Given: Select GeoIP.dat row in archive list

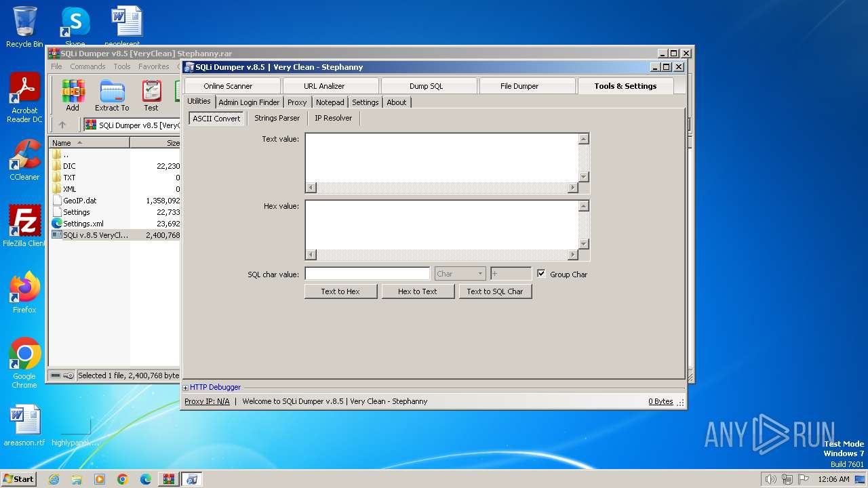Looking at the screenshot, I should tap(115, 201).
